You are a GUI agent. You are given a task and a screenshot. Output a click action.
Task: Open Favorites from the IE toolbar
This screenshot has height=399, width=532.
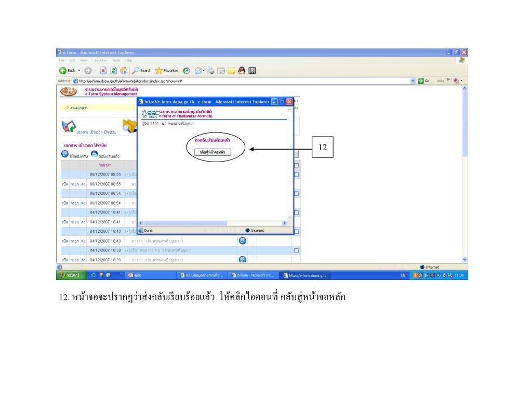[167, 71]
